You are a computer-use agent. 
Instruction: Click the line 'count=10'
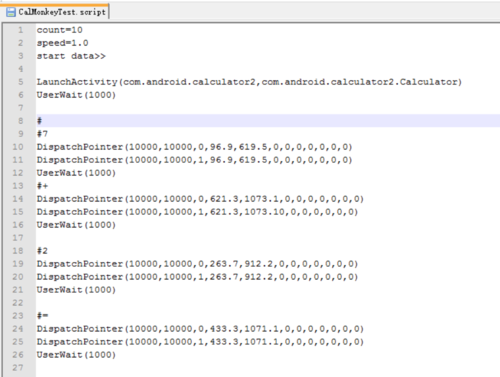60,30
